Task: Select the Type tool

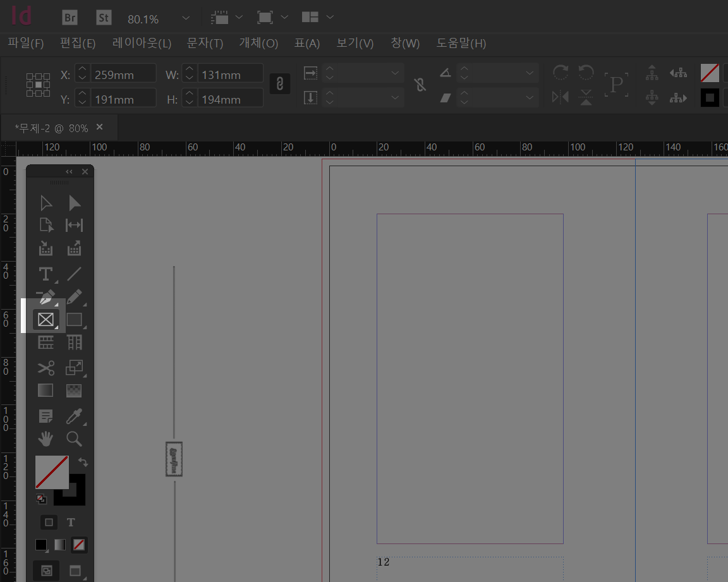Action: (x=45, y=274)
